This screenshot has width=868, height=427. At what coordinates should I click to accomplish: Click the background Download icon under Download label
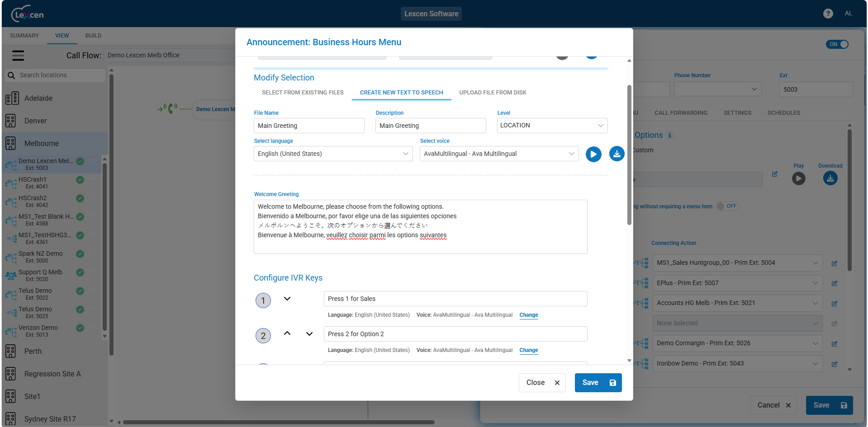830,178
